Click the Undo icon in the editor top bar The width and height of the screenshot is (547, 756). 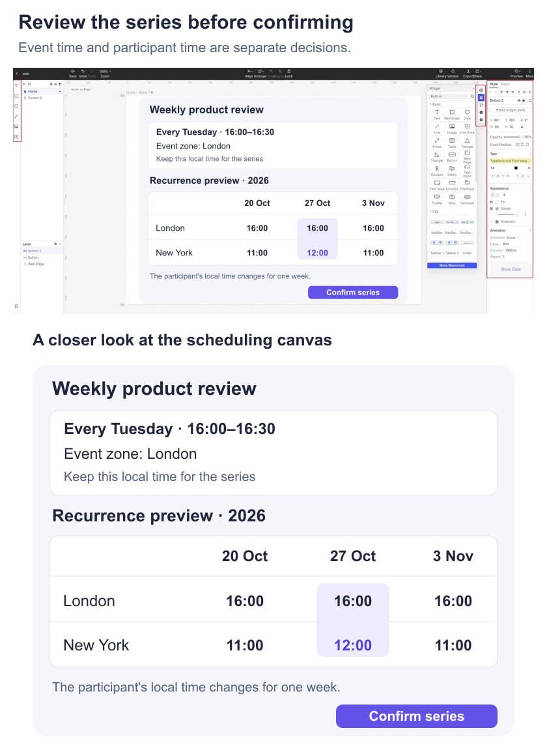(x=83, y=71)
